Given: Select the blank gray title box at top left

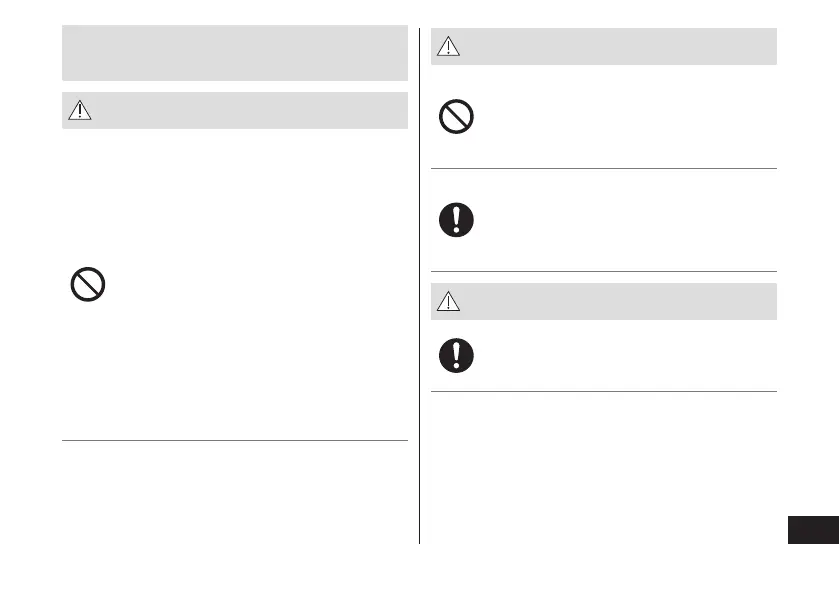Looking at the screenshot, I should pyautogui.click(x=235, y=53).
